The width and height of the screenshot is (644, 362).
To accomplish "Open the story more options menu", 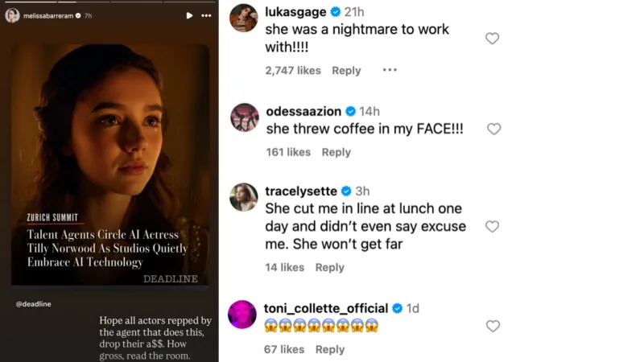I will coord(207,15).
